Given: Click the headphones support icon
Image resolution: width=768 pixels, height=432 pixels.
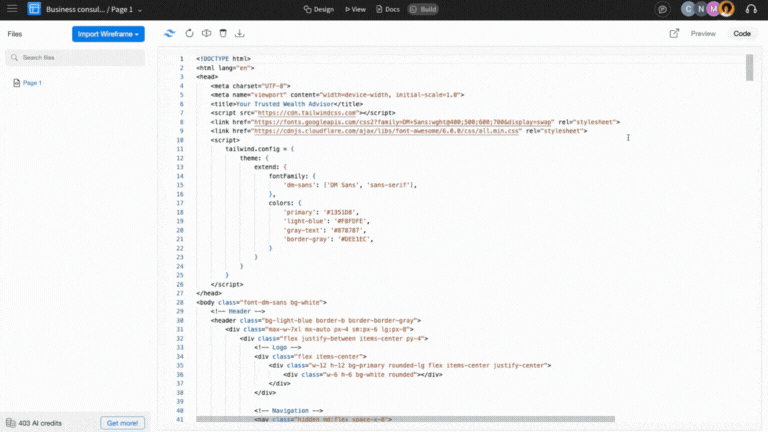Looking at the screenshot, I should coord(751,9).
